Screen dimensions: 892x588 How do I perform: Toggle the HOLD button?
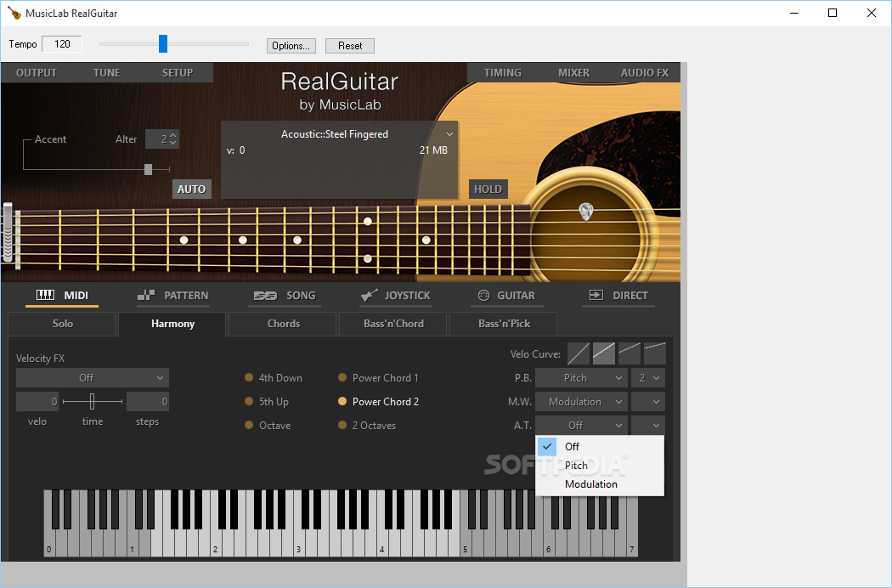click(x=488, y=189)
